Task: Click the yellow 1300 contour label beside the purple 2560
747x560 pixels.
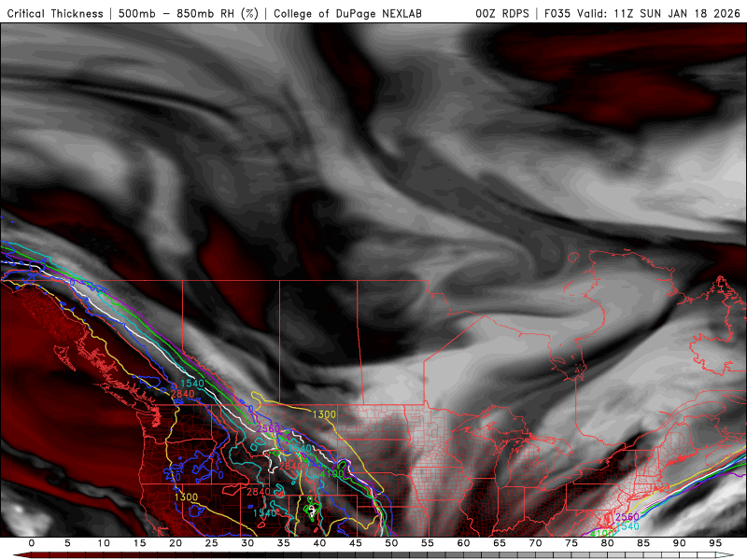Action: [324, 414]
